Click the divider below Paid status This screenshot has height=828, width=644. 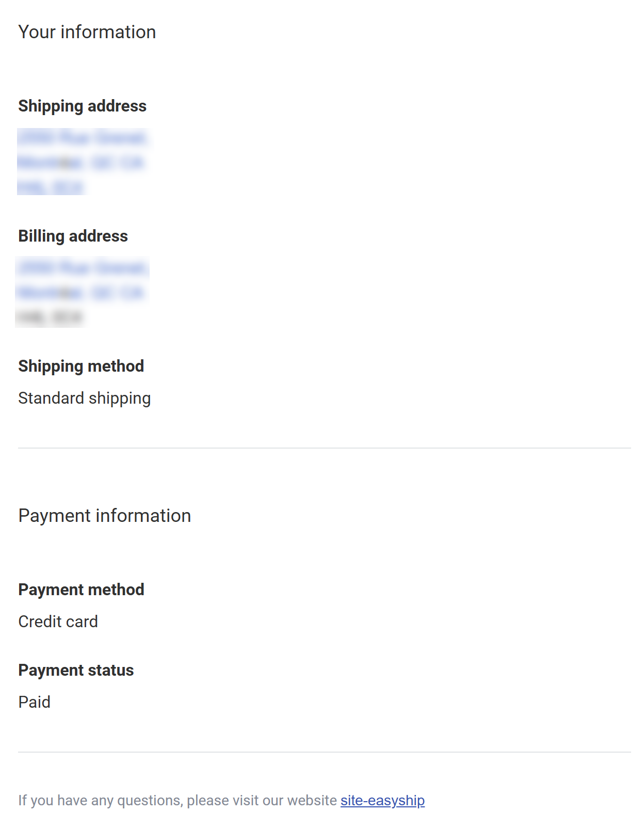pos(324,752)
